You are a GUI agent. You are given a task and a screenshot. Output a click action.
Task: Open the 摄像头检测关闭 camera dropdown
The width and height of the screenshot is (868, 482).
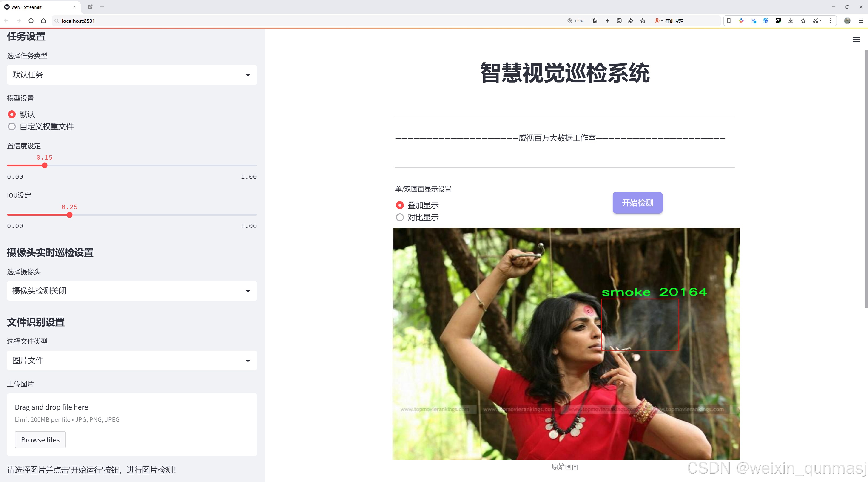[132, 291]
